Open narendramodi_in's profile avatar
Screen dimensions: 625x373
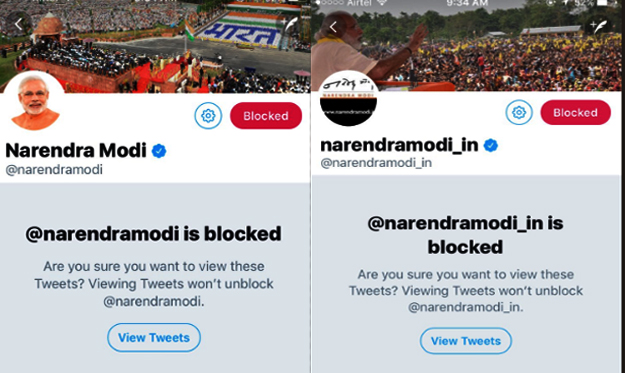(348, 98)
